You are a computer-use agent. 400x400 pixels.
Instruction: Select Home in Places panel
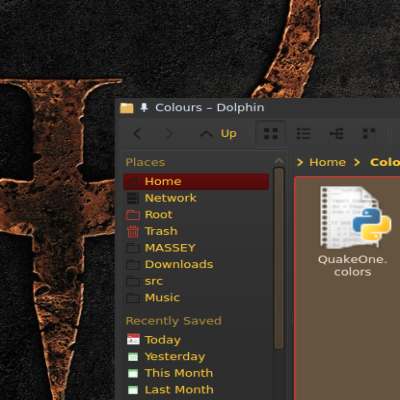point(196,181)
